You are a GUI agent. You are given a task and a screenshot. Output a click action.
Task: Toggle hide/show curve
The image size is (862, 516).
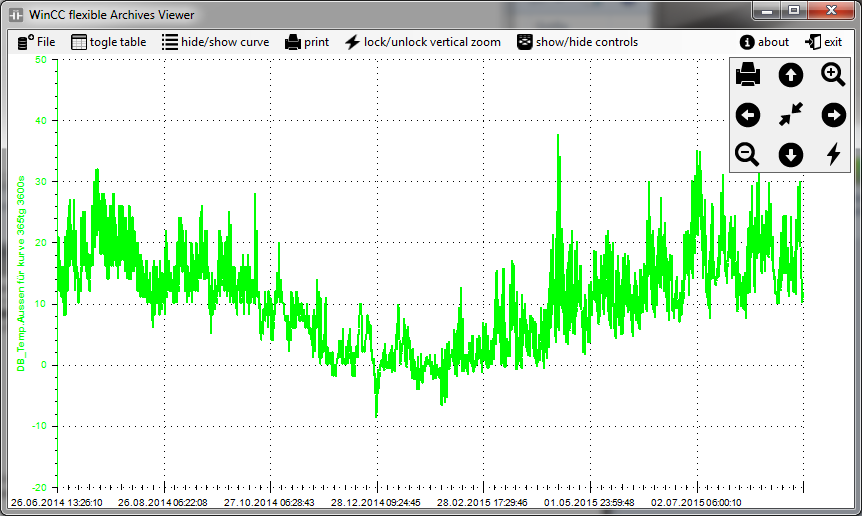click(x=215, y=42)
